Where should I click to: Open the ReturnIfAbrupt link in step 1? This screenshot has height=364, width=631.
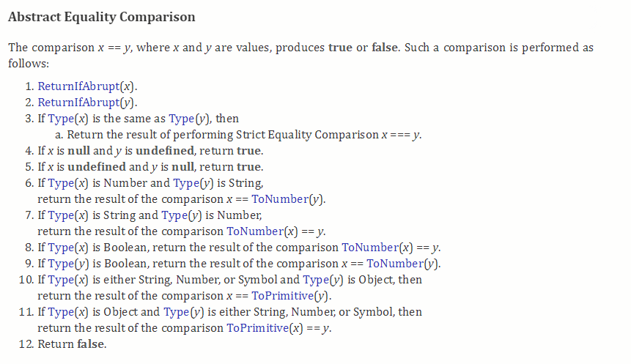[78, 86]
